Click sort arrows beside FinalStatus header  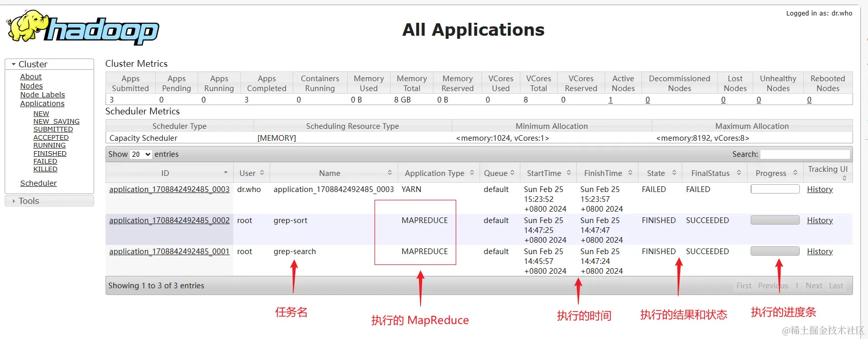point(739,173)
